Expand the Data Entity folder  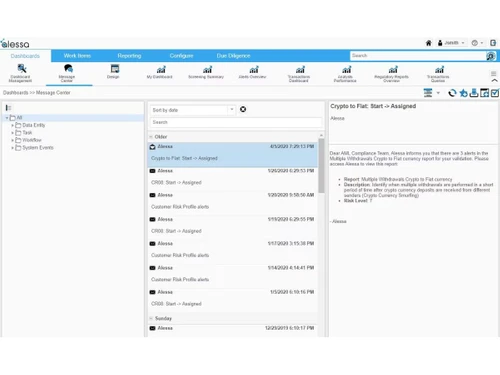point(12,125)
